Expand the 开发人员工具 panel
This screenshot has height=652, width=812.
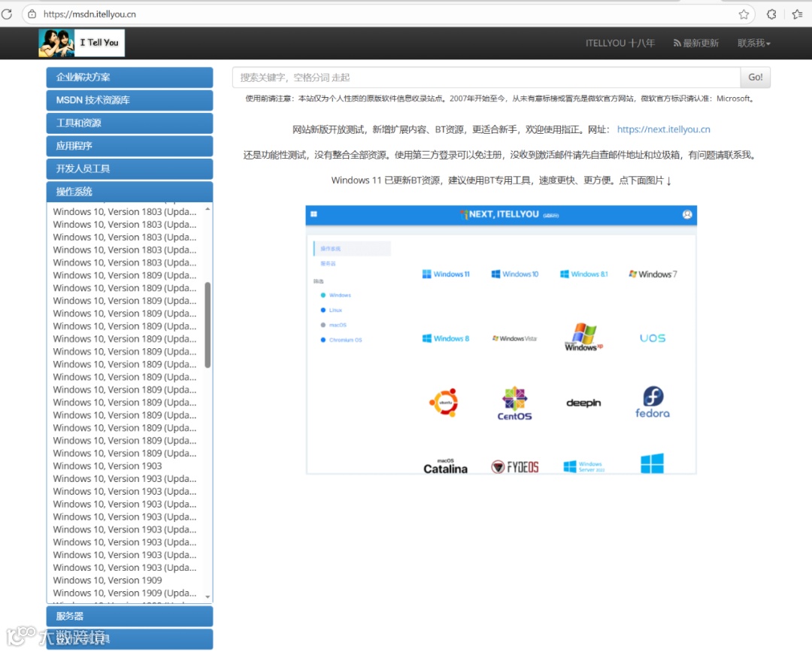[x=129, y=168]
